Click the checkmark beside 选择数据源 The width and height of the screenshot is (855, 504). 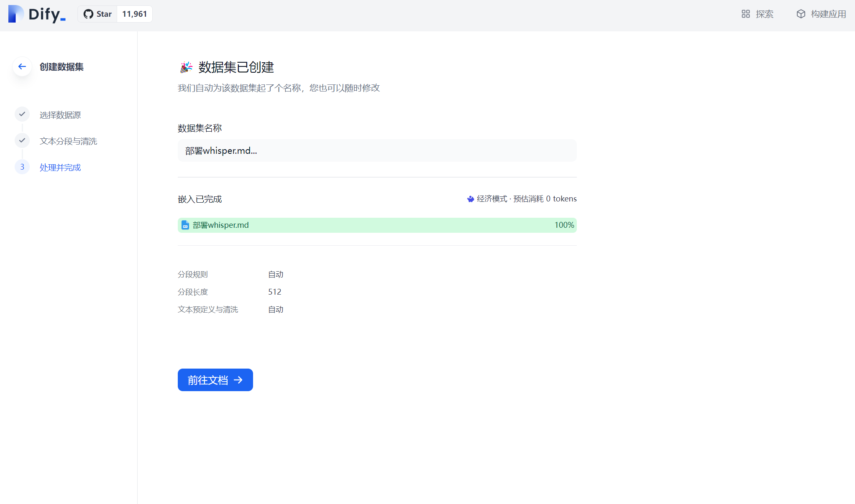(x=22, y=114)
